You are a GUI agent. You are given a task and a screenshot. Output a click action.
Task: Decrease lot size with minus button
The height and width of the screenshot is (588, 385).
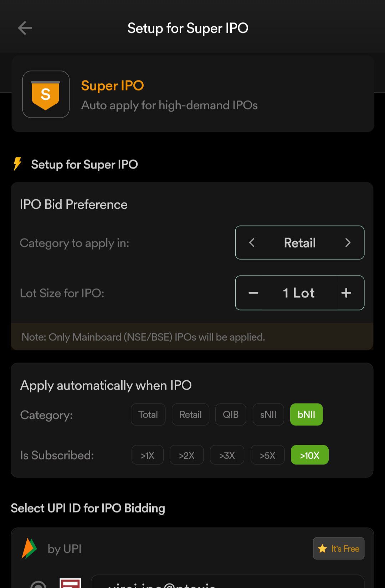253,293
